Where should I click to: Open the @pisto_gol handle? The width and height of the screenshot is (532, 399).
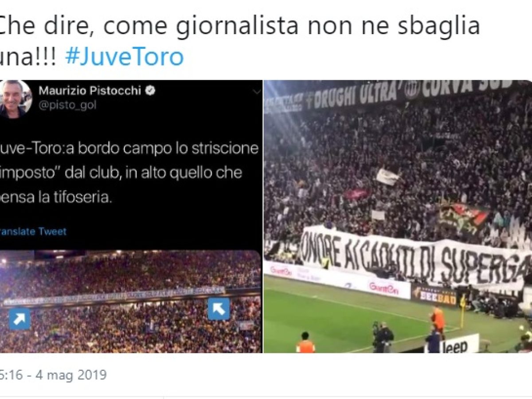click(67, 105)
